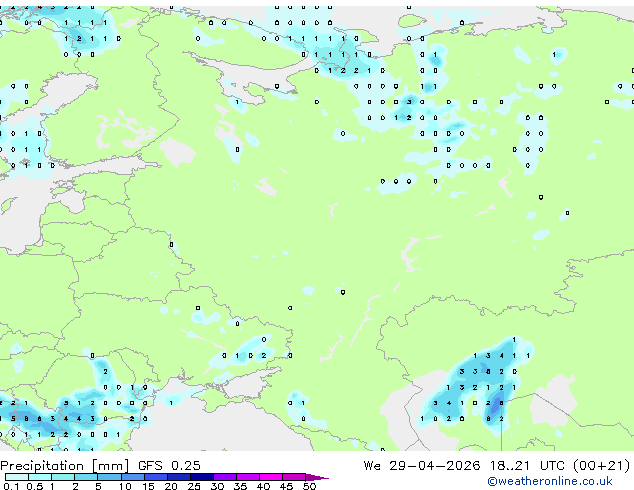Click the '50' legend tick label
The width and height of the screenshot is (634, 490).
click(310, 486)
